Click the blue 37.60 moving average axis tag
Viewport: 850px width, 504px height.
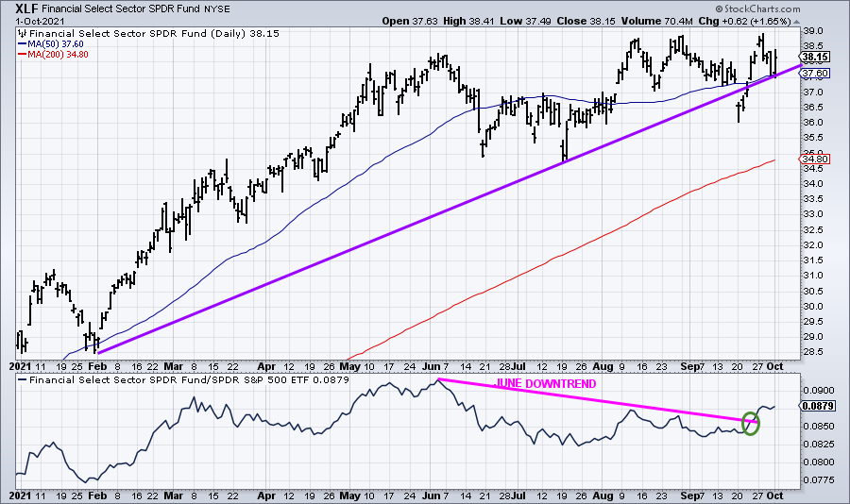pyautogui.click(x=815, y=74)
